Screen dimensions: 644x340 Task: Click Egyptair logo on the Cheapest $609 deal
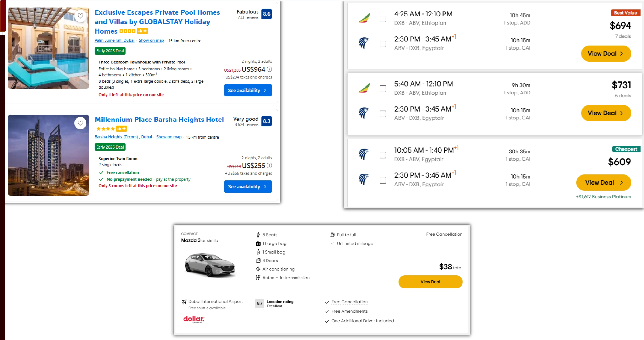pyautogui.click(x=364, y=155)
